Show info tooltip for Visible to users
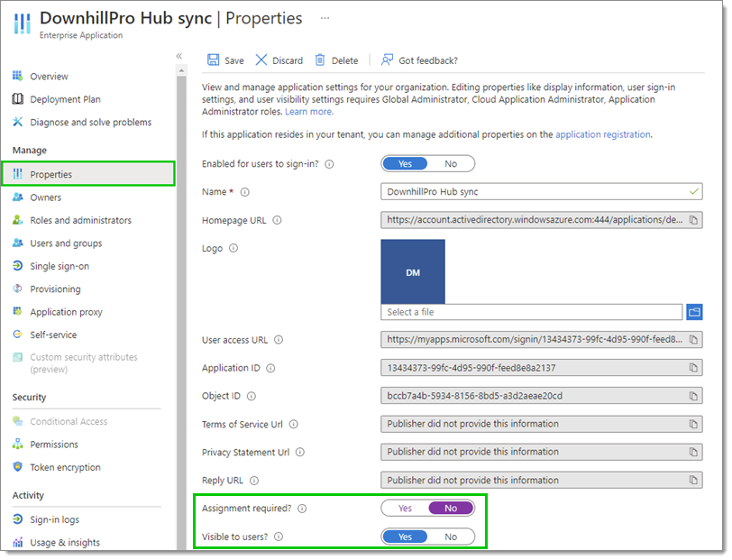 pyautogui.click(x=279, y=537)
